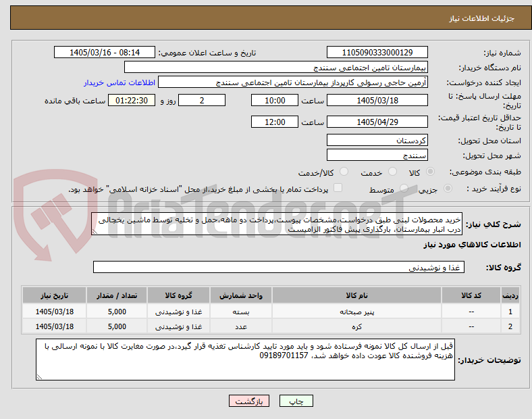Click the 1405/03/18 date in پنیر صبحانه row
Image resolution: width=532 pixels, height=419 pixels.
pos(54,312)
